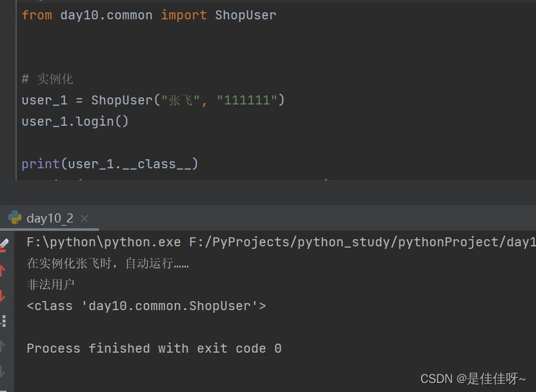Click the wrench edit icon in run toolbar
This screenshot has height=392, width=536.
(x=4, y=244)
